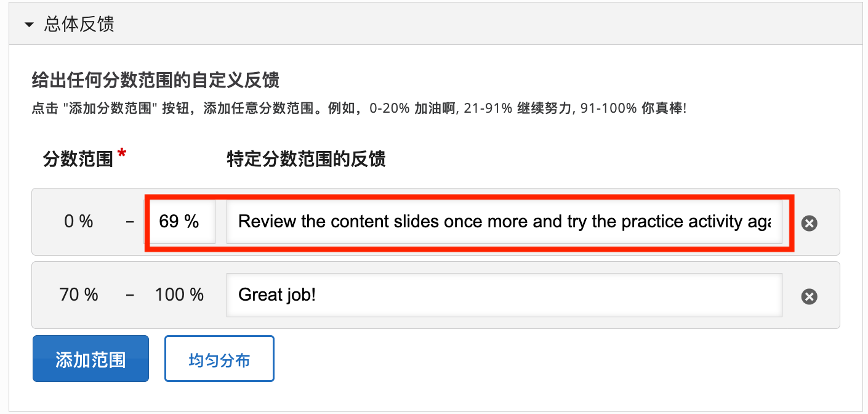868x414 pixels.
Task: Click the 特定分数范围的反馈 column label
Action: tap(306, 160)
